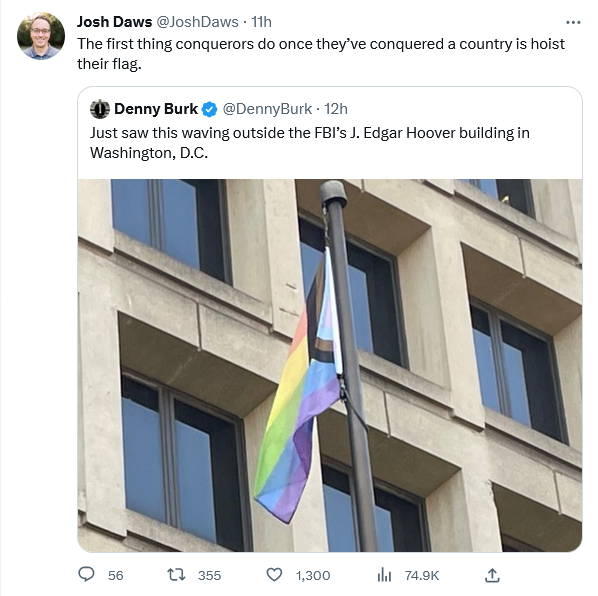Retweet using the arrows icon
This screenshot has width=598, height=596.
click(177, 574)
